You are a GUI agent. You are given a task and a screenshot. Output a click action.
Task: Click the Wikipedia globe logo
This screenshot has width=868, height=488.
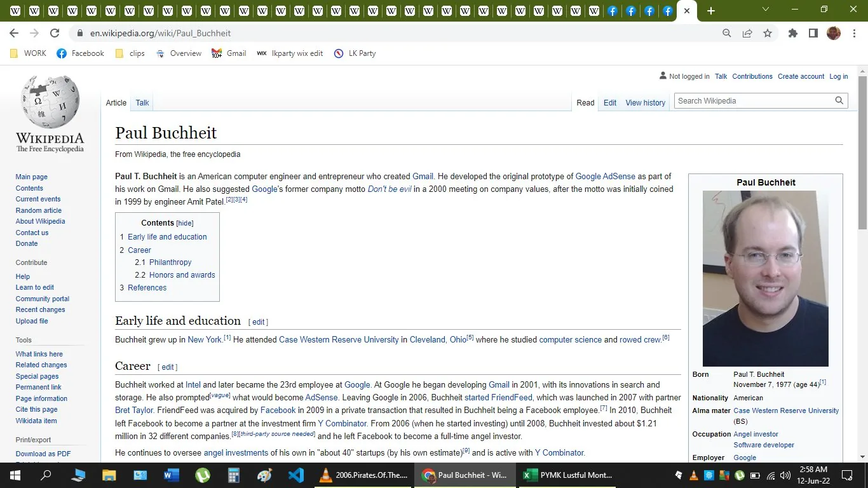pyautogui.click(x=50, y=100)
